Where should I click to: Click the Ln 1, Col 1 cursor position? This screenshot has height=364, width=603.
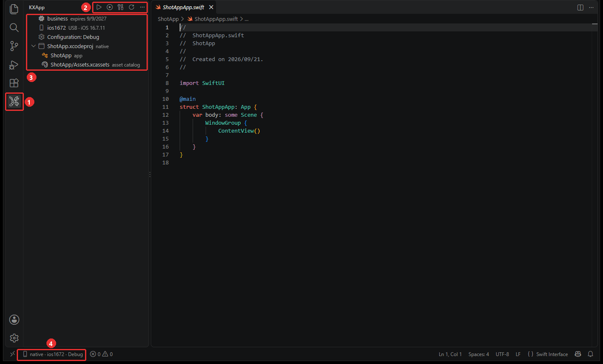pyautogui.click(x=450, y=354)
